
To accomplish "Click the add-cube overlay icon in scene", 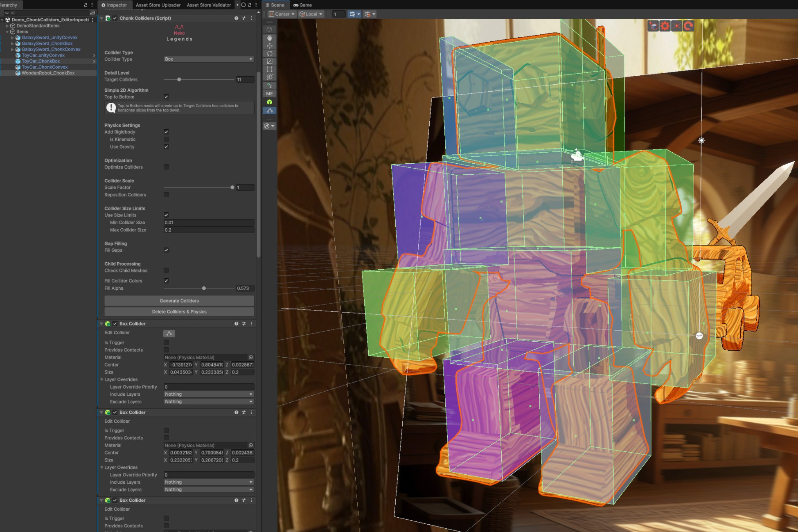I will [x=653, y=26].
